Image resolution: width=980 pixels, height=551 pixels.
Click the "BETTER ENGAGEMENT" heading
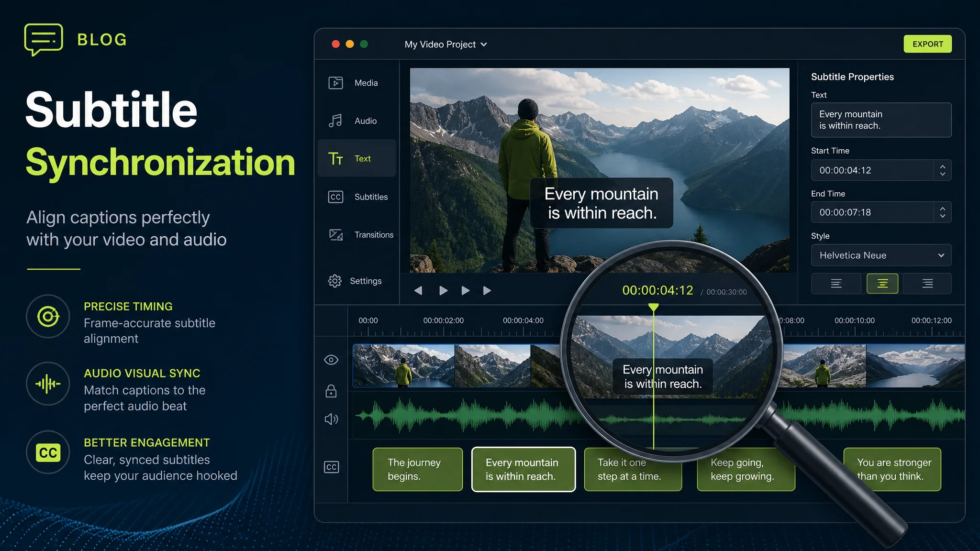147,443
